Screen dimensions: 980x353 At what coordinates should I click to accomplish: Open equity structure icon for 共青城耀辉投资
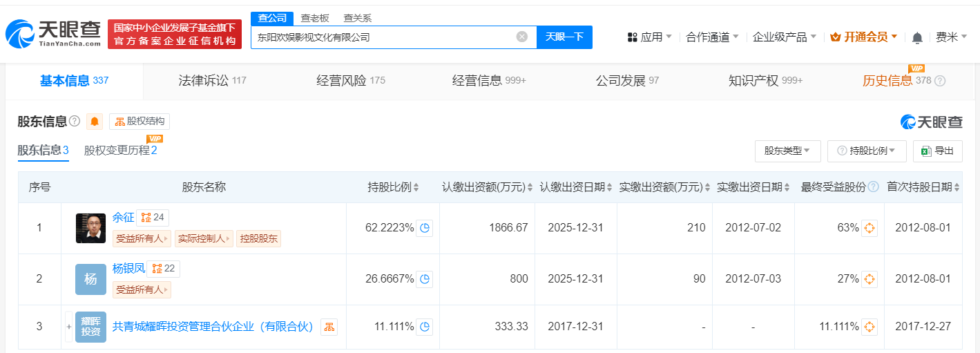pos(329,327)
